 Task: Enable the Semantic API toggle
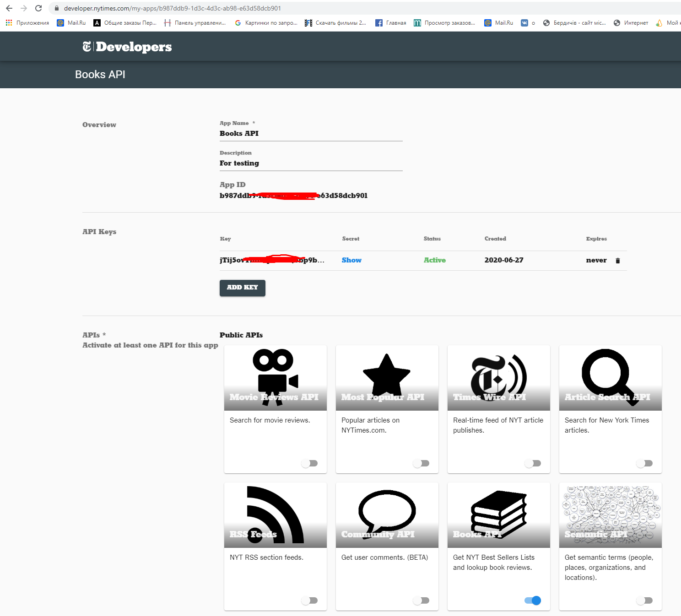(644, 600)
